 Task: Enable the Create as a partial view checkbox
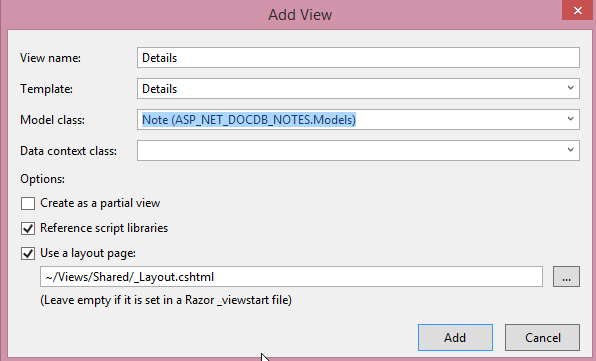(28, 203)
